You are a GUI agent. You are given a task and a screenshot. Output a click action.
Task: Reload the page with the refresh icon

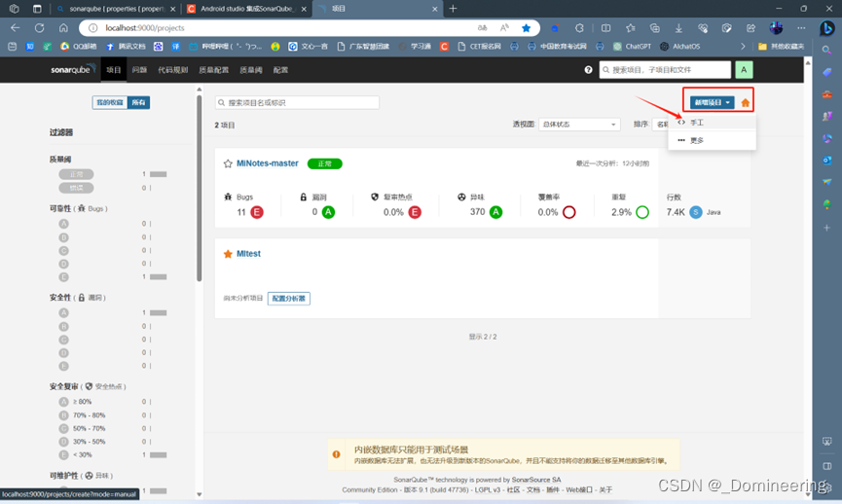click(39, 28)
